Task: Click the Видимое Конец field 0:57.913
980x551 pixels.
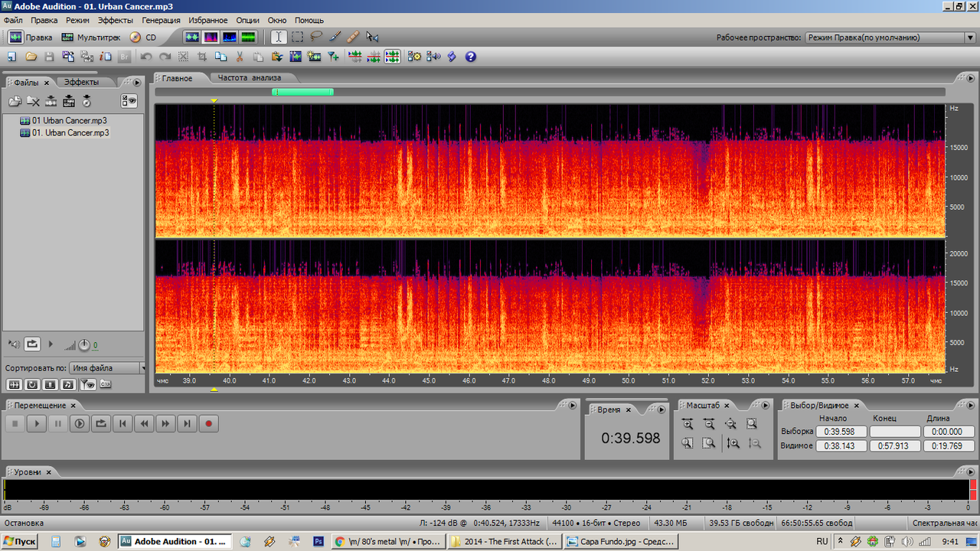Action: pos(895,445)
